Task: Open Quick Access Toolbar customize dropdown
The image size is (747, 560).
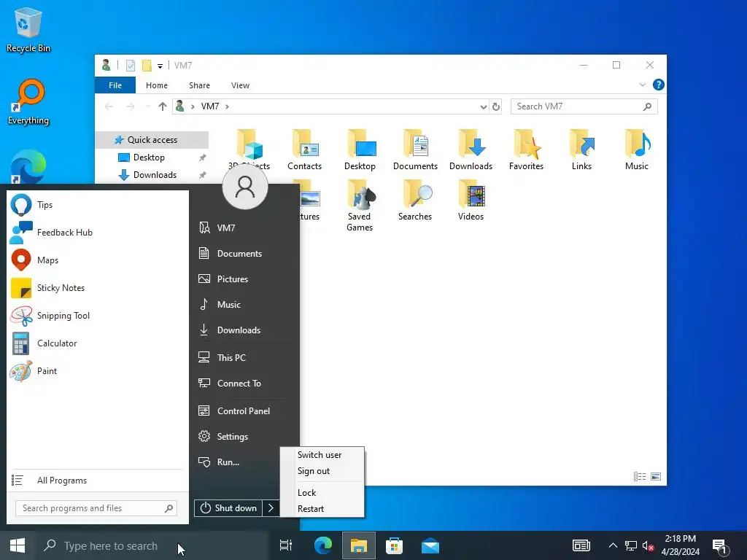Action: click(x=160, y=66)
